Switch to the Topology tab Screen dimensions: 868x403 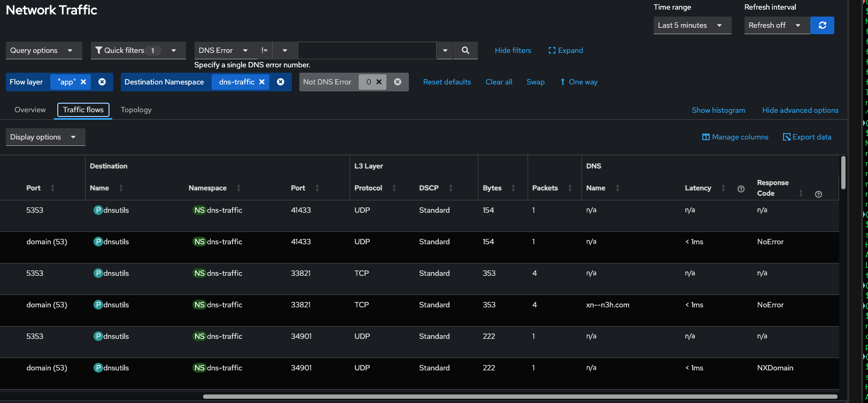pyautogui.click(x=136, y=110)
